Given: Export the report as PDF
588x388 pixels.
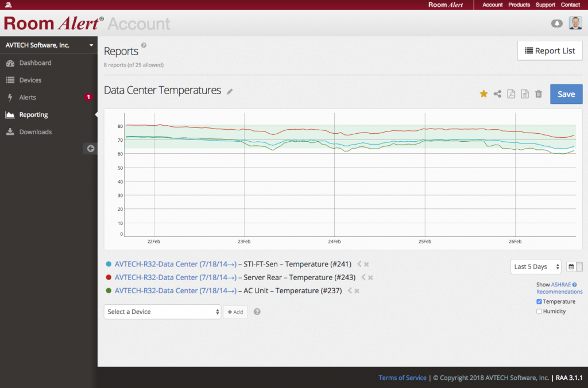Looking at the screenshot, I should (511, 94).
